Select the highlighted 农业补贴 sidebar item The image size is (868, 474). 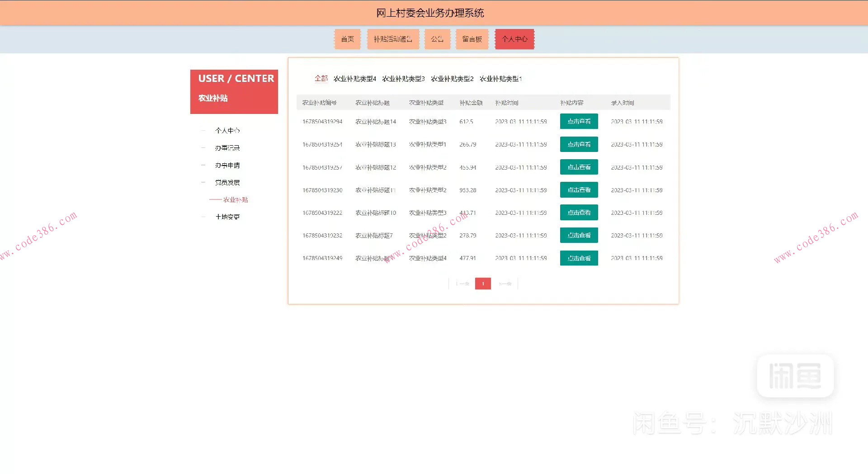(235, 200)
